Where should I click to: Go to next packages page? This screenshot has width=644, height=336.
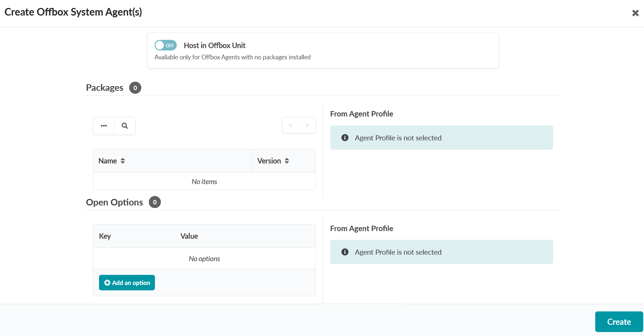click(307, 126)
